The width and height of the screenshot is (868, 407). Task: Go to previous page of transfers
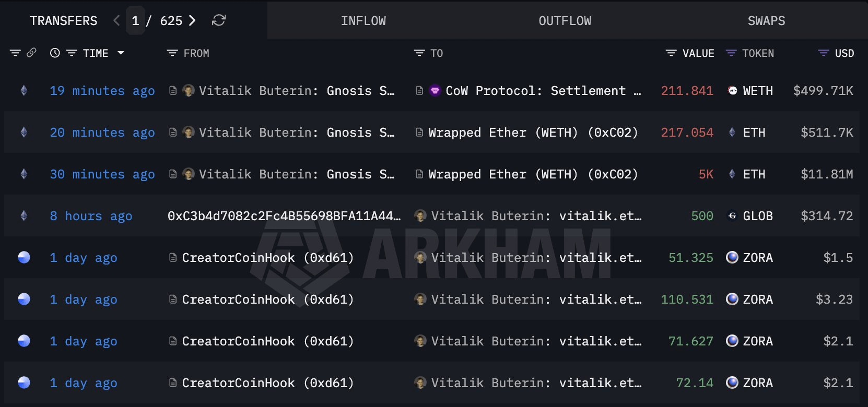[116, 20]
